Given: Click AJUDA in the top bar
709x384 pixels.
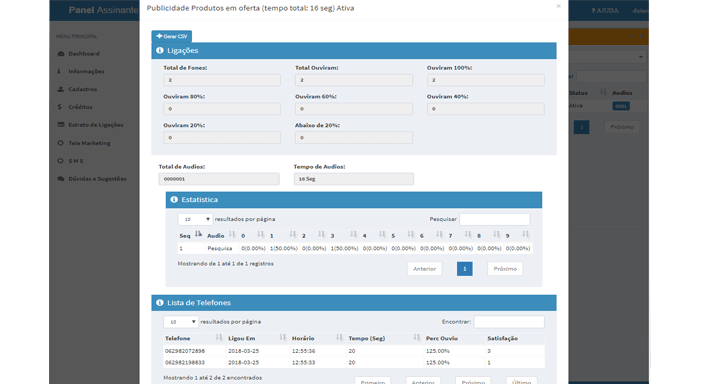Looking at the screenshot, I should coord(605,10).
